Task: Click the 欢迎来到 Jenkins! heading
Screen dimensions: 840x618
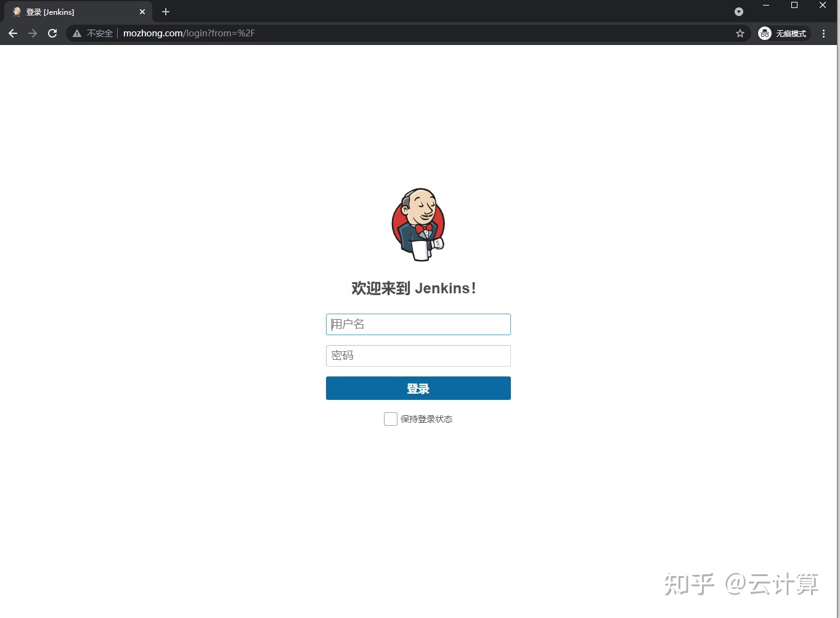Action: click(414, 288)
